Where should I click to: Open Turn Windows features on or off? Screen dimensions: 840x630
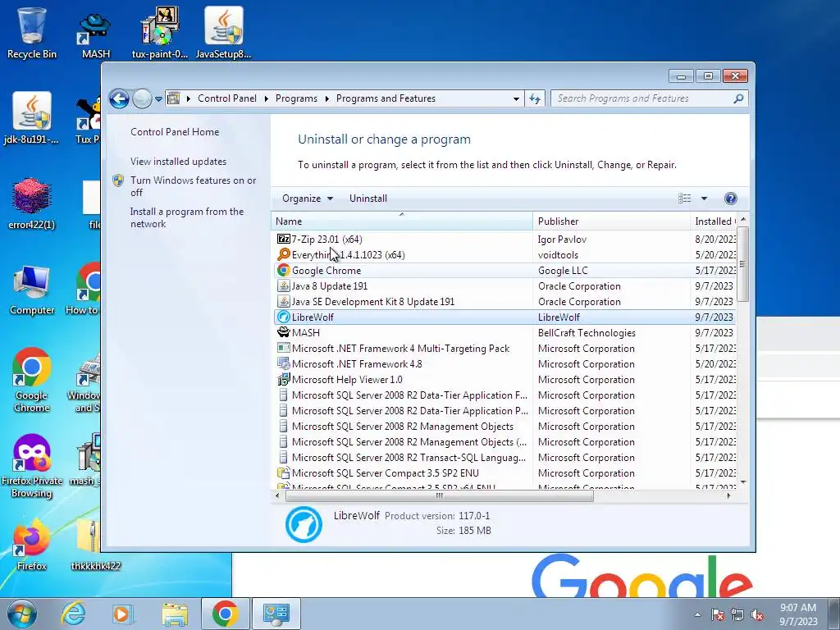pos(194,186)
